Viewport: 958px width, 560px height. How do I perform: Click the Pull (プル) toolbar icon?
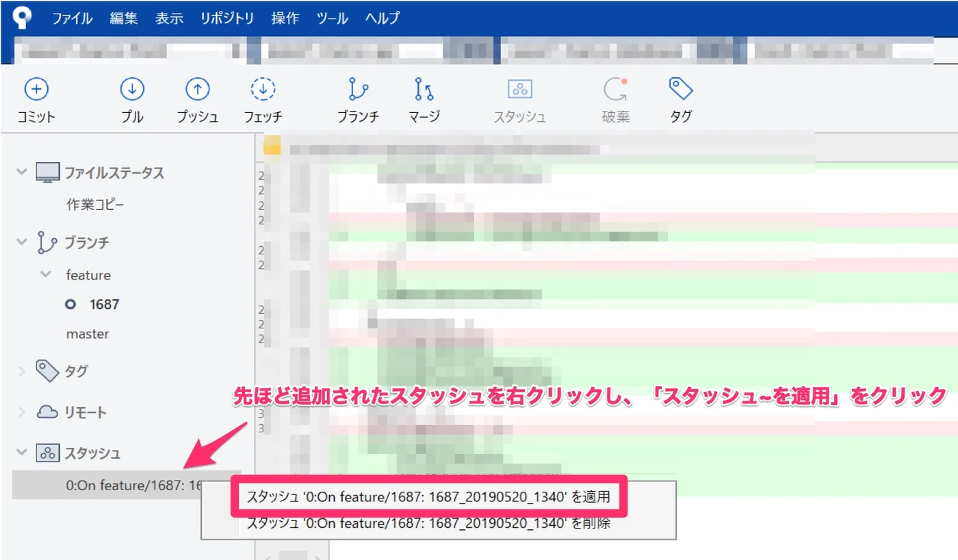(132, 89)
